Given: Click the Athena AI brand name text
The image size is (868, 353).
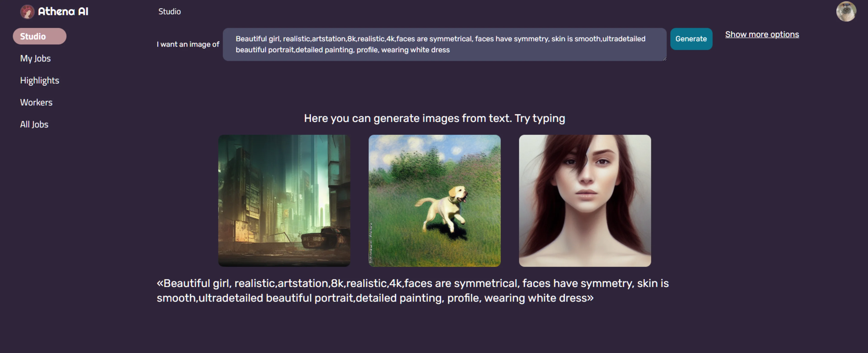Looking at the screenshot, I should point(63,12).
